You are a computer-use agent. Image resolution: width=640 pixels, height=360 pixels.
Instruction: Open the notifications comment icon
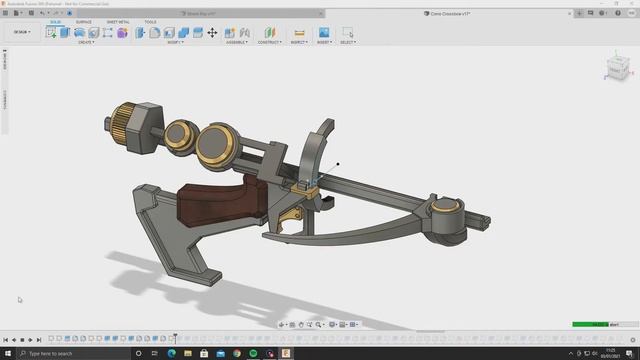pyautogui.click(x=590, y=13)
